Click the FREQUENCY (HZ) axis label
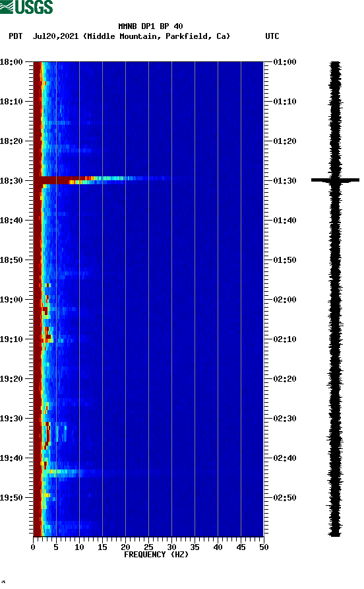The image size is (364, 589). (156, 555)
